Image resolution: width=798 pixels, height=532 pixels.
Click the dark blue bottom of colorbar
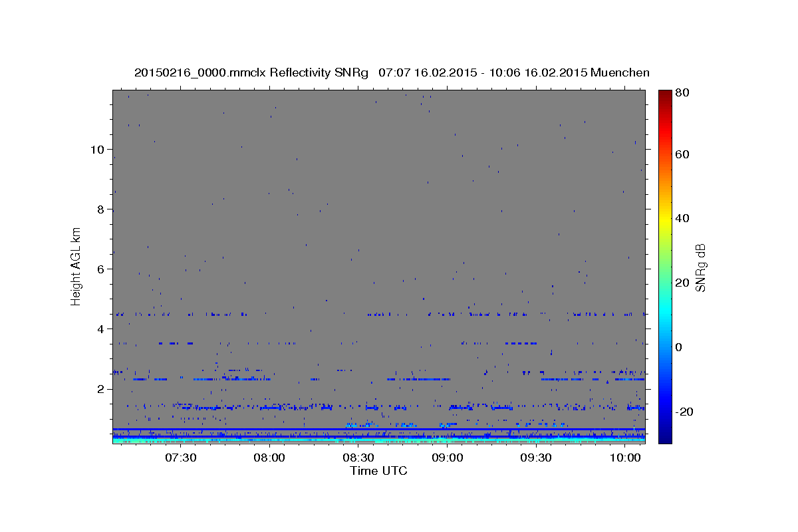pos(664,438)
